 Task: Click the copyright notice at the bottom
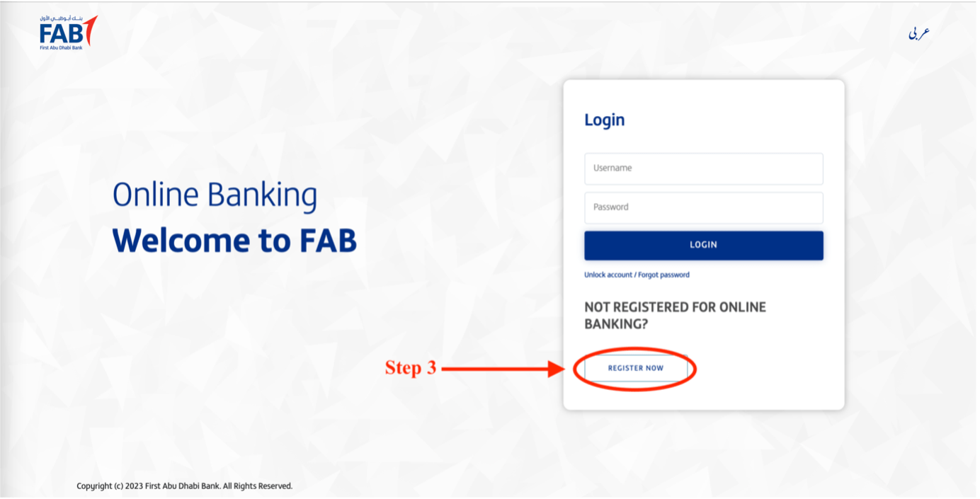pos(186,486)
